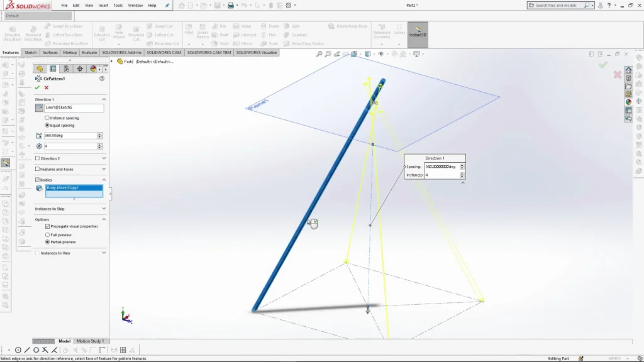
Task: Cancel CirPattern1 with the red X
Action: pos(46,88)
